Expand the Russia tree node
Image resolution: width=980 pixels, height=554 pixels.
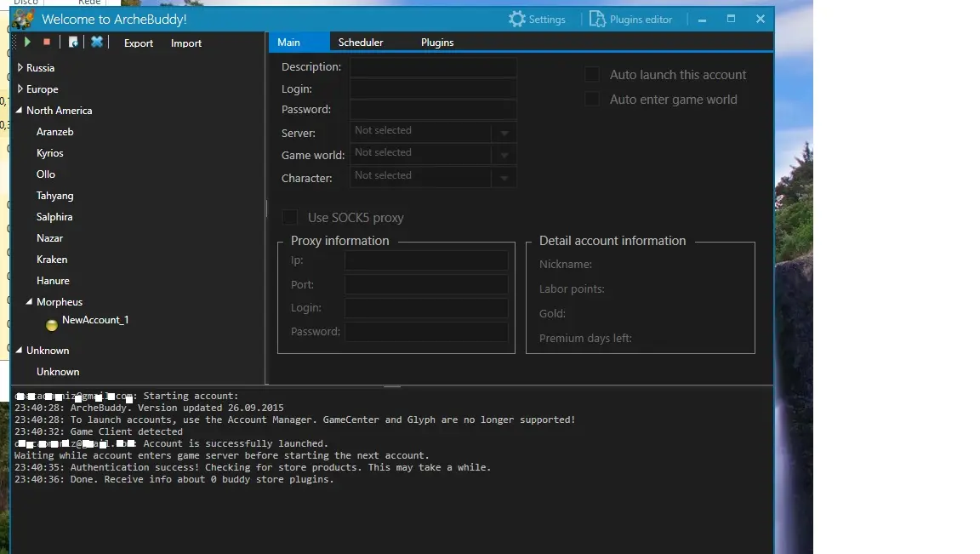tap(20, 67)
